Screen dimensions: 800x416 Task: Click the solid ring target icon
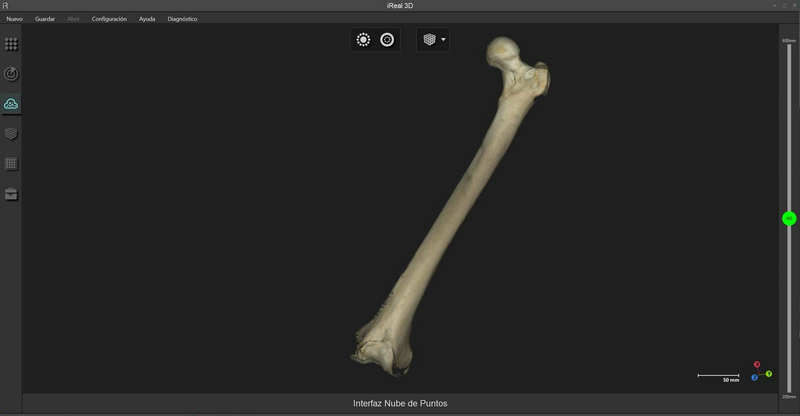[387, 40]
